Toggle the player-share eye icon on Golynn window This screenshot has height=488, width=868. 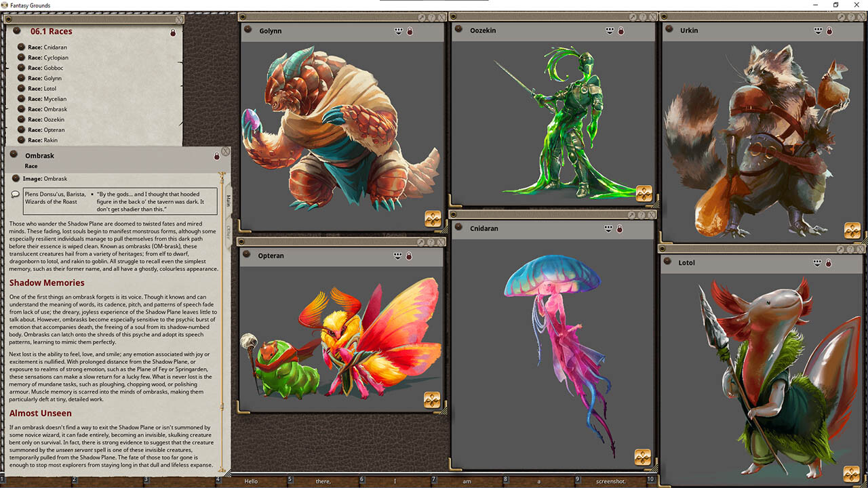point(398,30)
